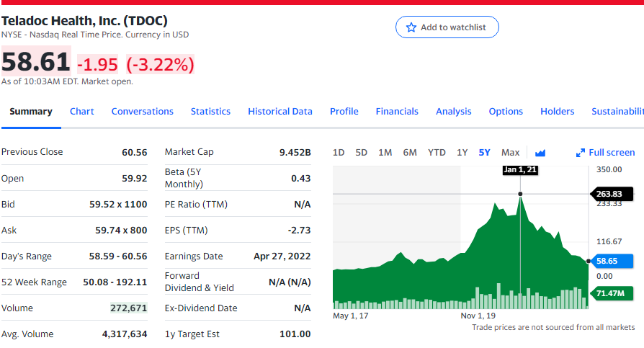Set chart range to 6M
Screen dimensions: 644x348
410,153
